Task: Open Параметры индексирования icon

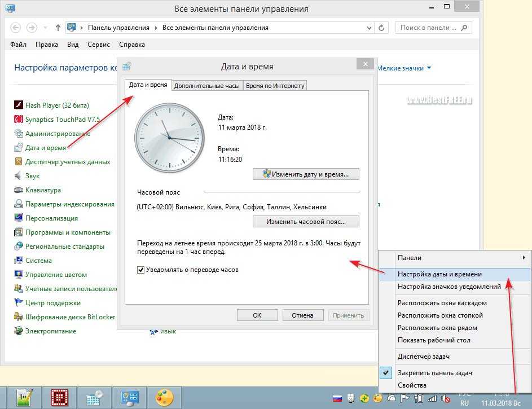Action: (18, 204)
